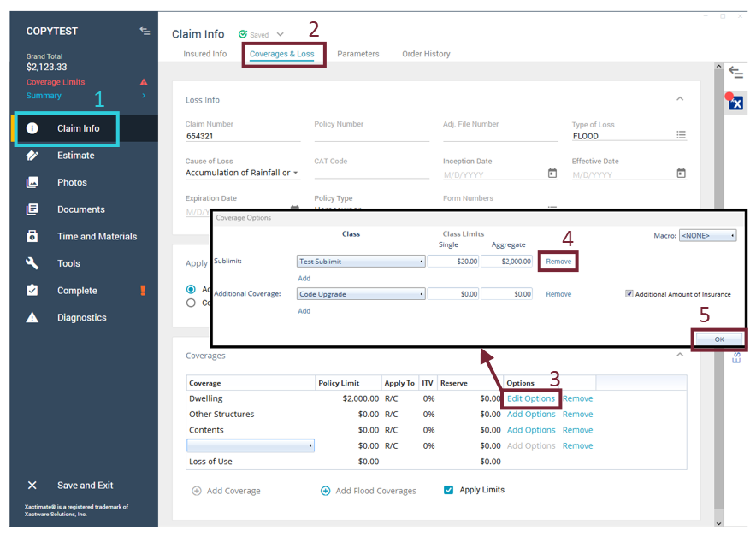Open the Photos section icon

(x=32, y=182)
